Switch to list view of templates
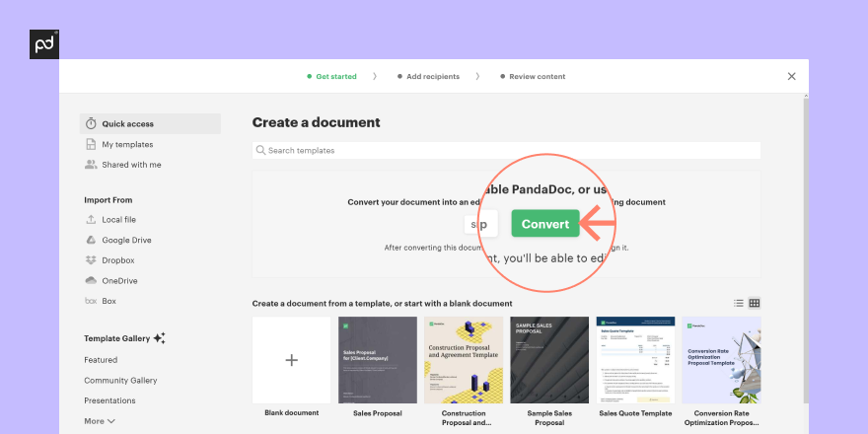 click(x=739, y=303)
